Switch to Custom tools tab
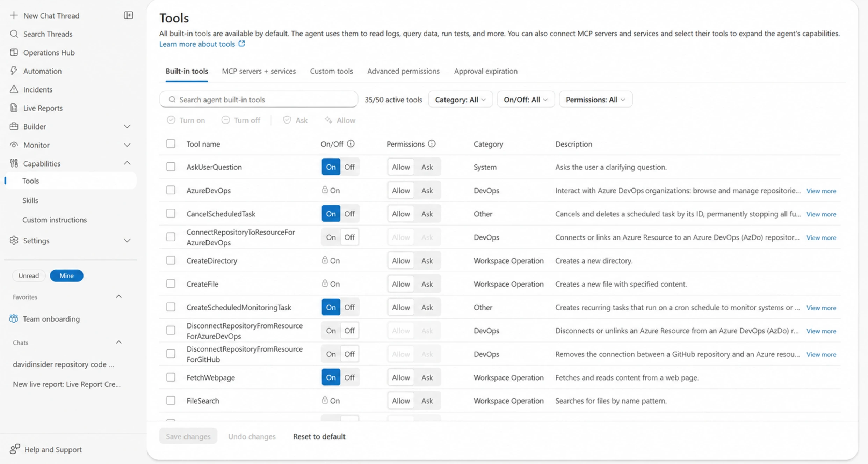Image resolution: width=868 pixels, height=464 pixels. 331,71
